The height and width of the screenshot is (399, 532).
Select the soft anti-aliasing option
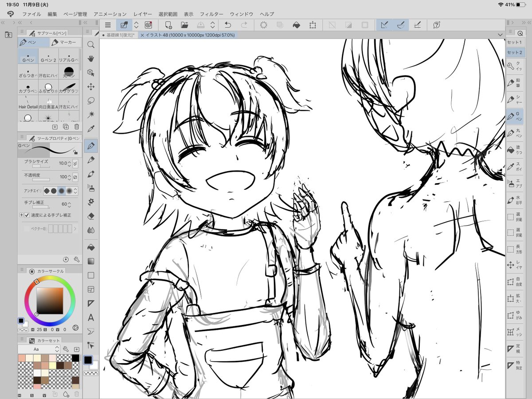click(x=70, y=191)
